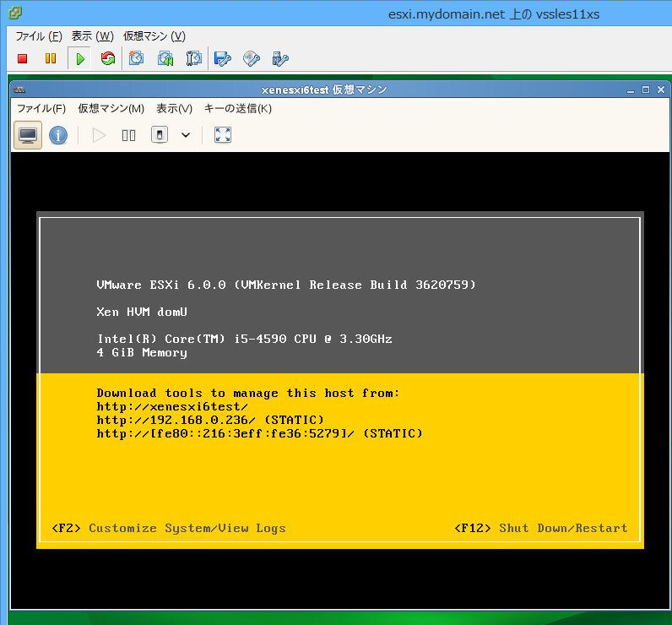Show VM details with blue info icon
Screen dimensions: 672x625
coord(58,135)
